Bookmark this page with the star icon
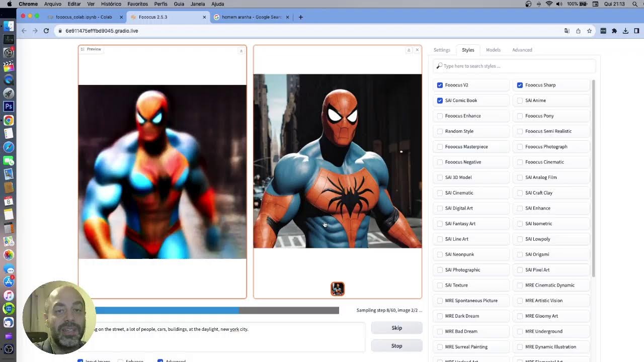The width and height of the screenshot is (644, 362). pyautogui.click(x=589, y=31)
